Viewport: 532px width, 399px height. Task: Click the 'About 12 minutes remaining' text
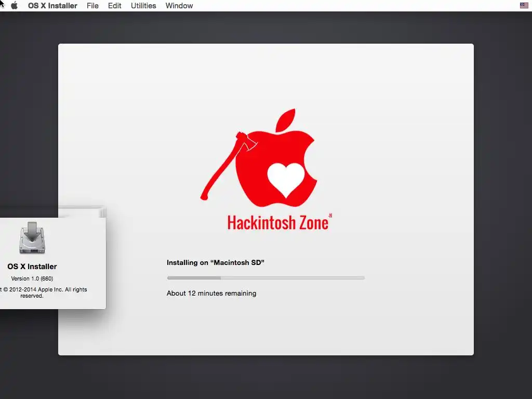[x=211, y=293]
